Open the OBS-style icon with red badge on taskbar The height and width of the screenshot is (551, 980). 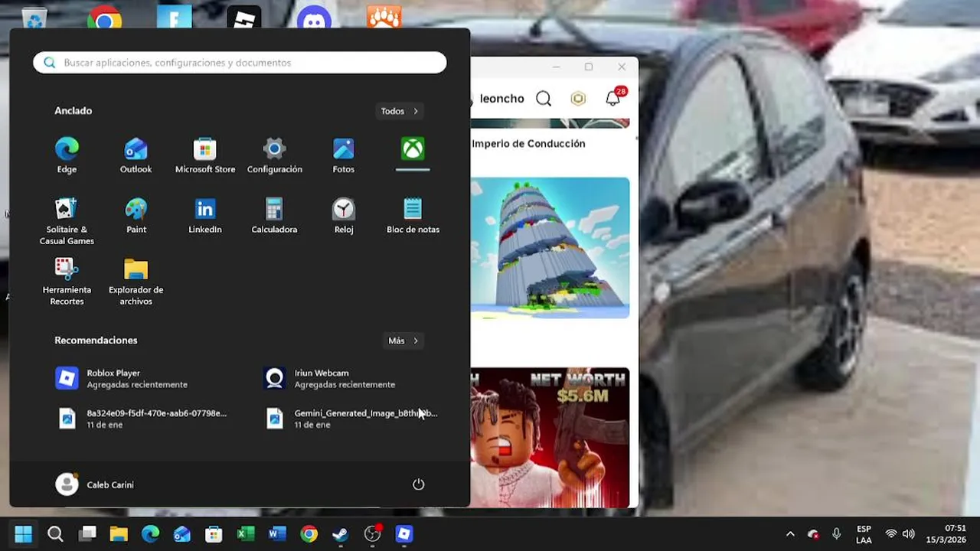point(373,533)
